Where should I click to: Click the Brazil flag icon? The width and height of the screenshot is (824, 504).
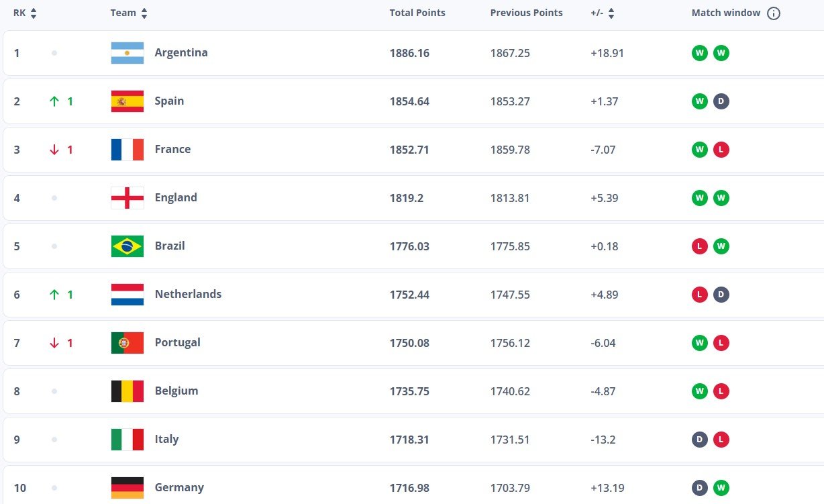(x=127, y=246)
